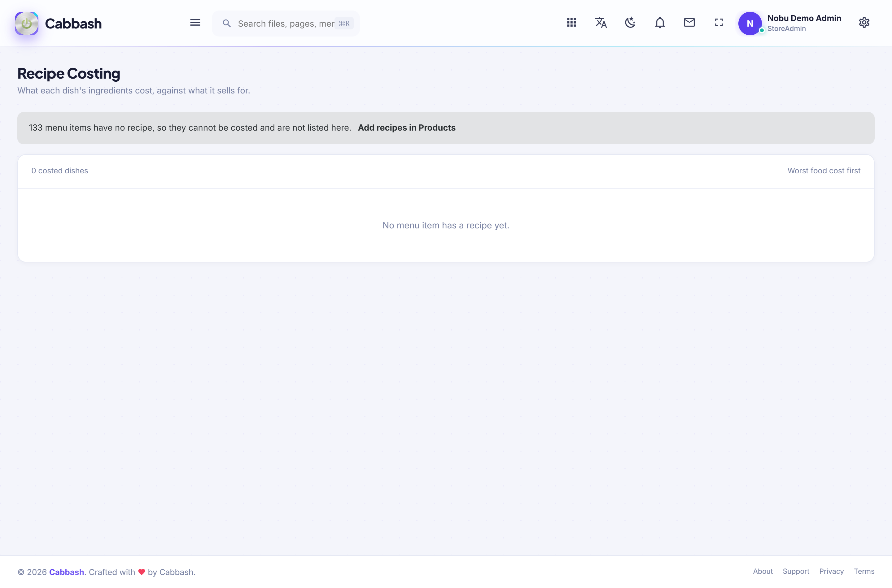892x588 pixels.
Task: Click the purple N user avatar
Action: click(x=750, y=24)
